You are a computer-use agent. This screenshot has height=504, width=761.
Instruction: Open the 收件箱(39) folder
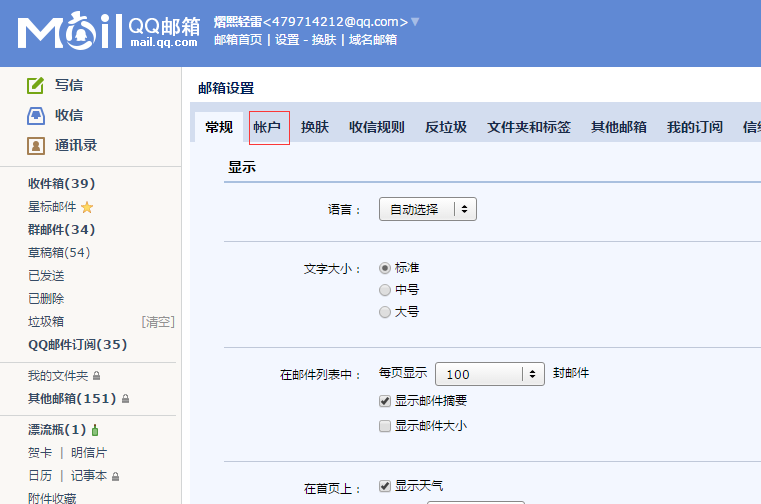(62, 184)
